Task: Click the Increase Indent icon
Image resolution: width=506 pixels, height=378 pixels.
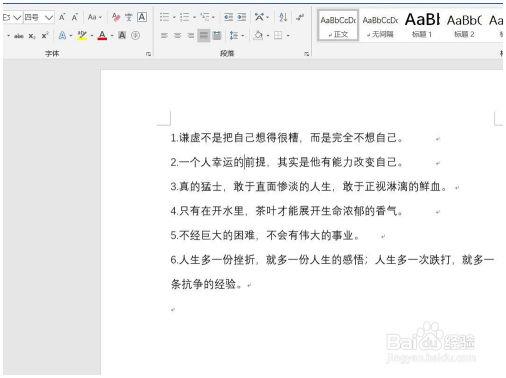Action: point(241,17)
